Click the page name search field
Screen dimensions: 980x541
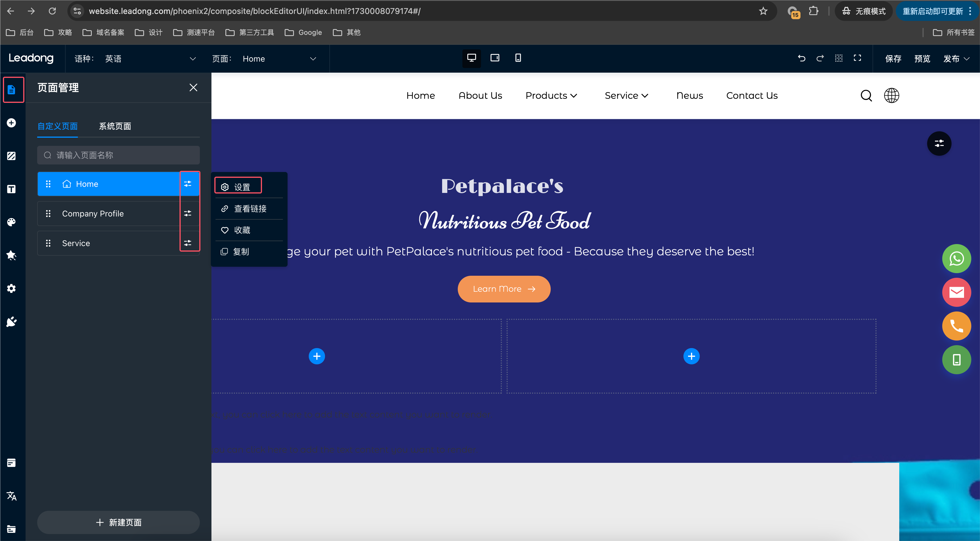(x=118, y=155)
